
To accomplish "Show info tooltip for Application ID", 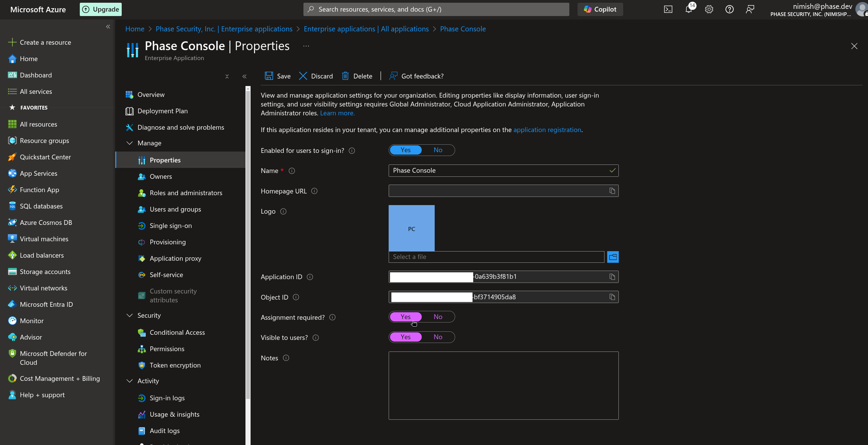I will pos(310,277).
